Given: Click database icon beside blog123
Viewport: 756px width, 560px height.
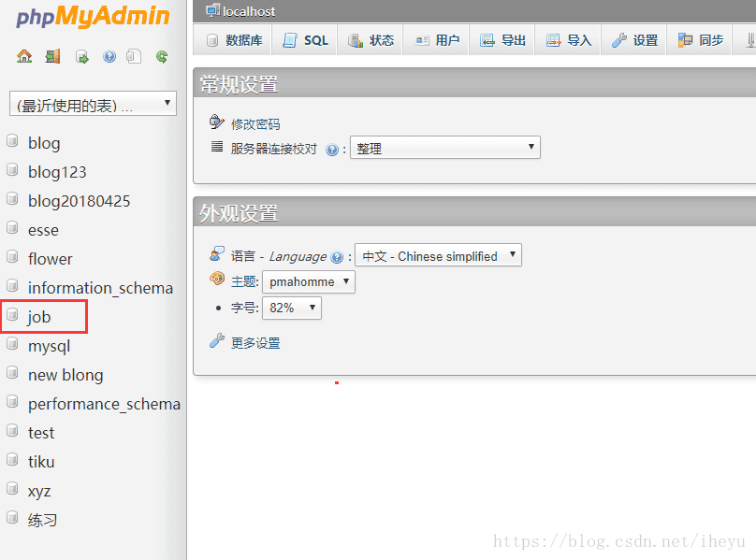Looking at the screenshot, I should pyautogui.click(x=12, y=170).
